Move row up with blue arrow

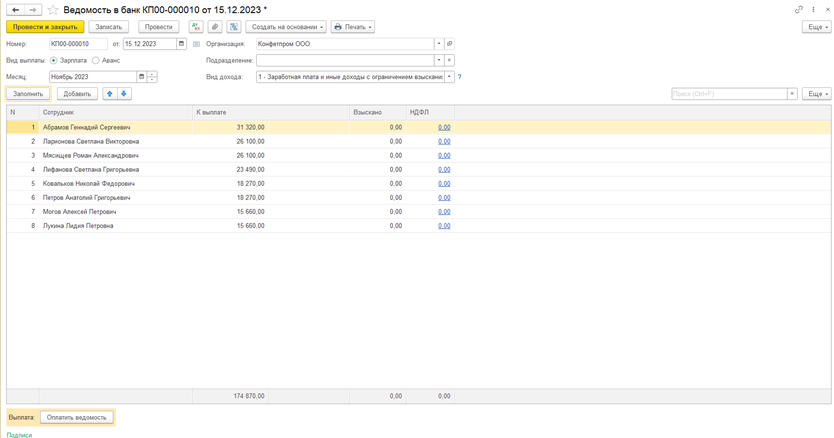(x=110, y=94)
